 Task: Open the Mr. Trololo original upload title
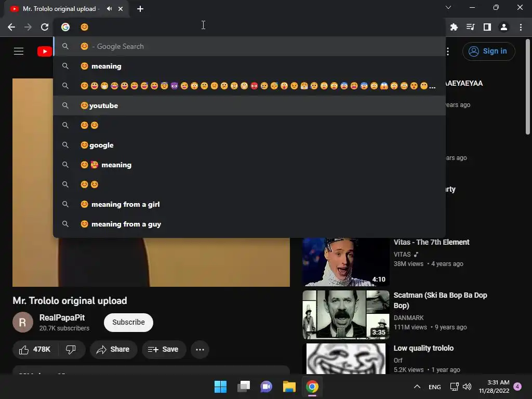click(70, 301)
